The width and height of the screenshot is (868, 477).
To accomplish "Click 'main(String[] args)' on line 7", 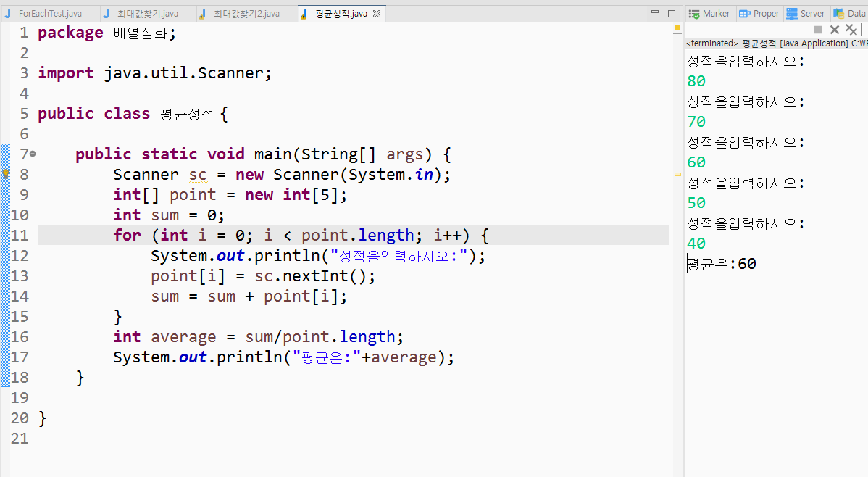I will pyautogui.click(x=343, y=154).
